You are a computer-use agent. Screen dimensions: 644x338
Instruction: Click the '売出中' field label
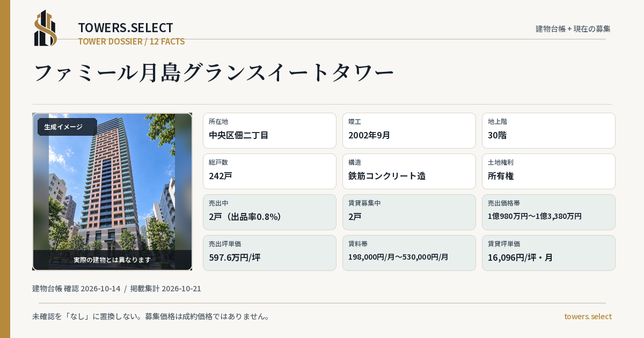pos(218,203)
